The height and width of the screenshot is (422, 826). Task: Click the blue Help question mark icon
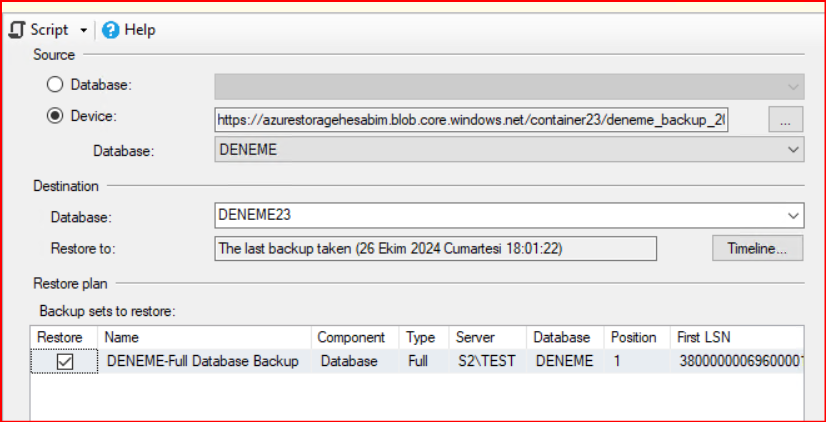[111, 30]
